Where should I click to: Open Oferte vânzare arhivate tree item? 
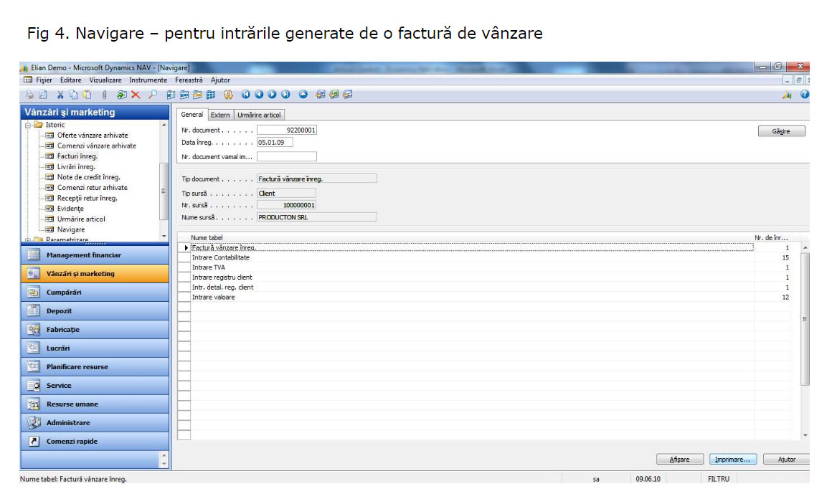[x=93, y=135]
